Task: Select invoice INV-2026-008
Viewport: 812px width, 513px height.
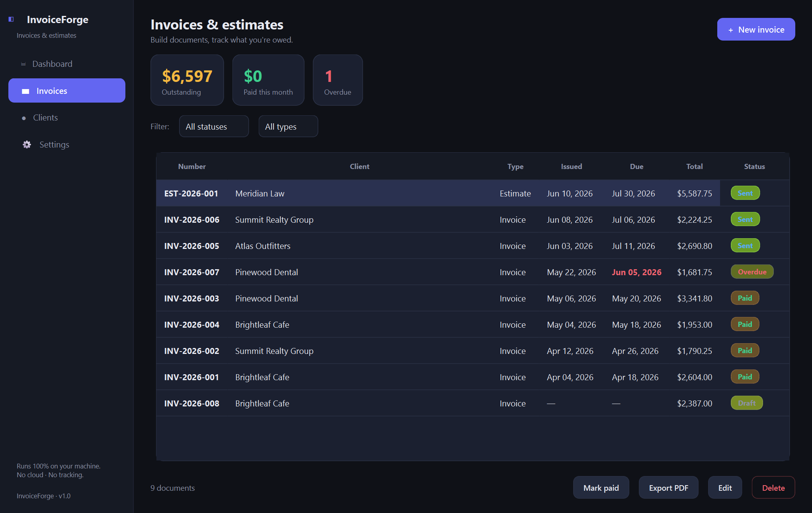Action: [x=472, y=403]
